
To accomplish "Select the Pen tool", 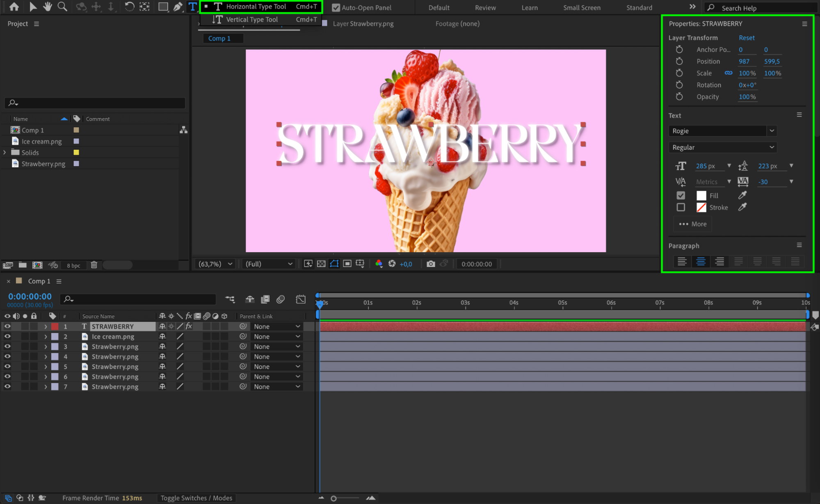I will tap(178, 7).
